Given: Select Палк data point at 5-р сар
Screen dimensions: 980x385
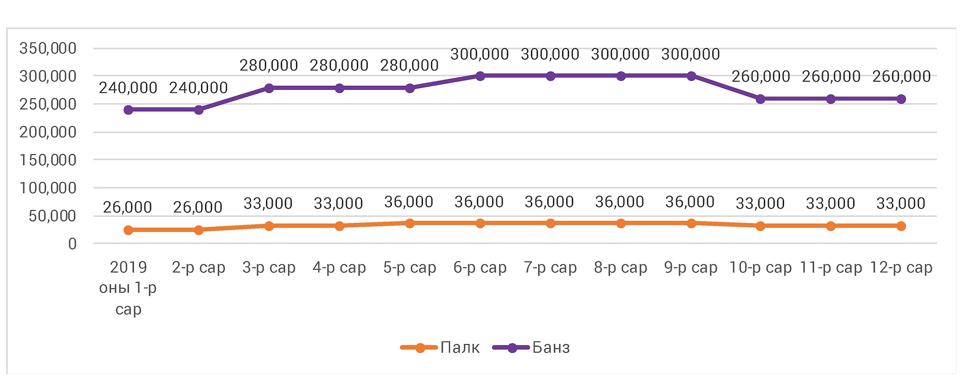Looking at the screenshot, I should click(x=410, y=223).
